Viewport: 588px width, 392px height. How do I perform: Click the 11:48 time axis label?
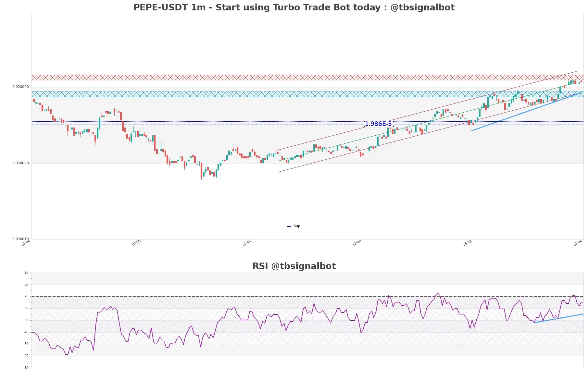(x=246, y=243)
